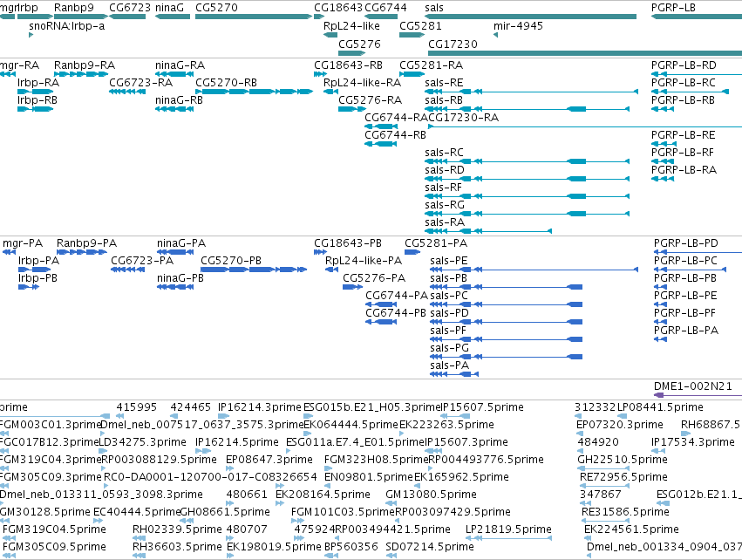Select the mgr-PA protein label
Screen dimensions: 742x560
(x=23, y=242)
